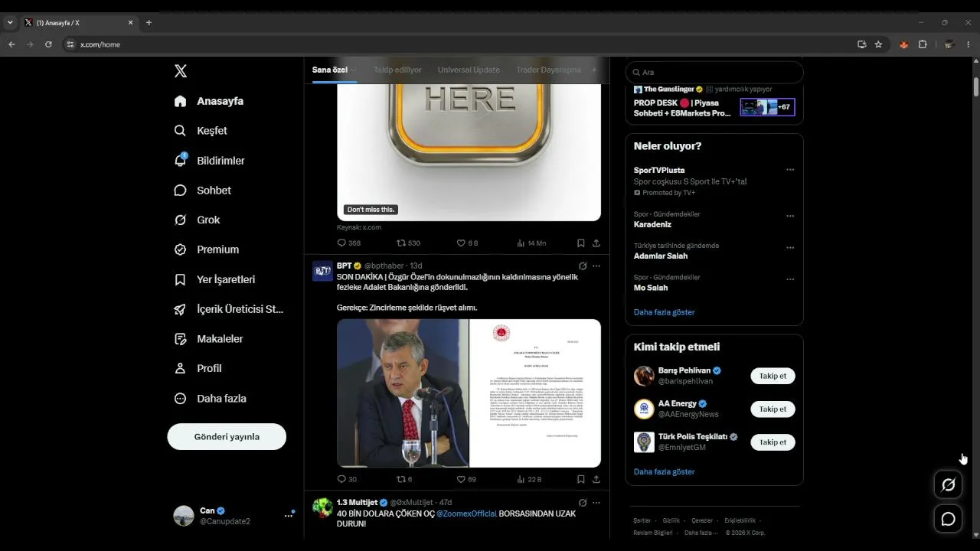The image size is (980, 551).
Task: Open the Chrome three-dot menu
Action: pyautogui.click(x=969, y=44)
